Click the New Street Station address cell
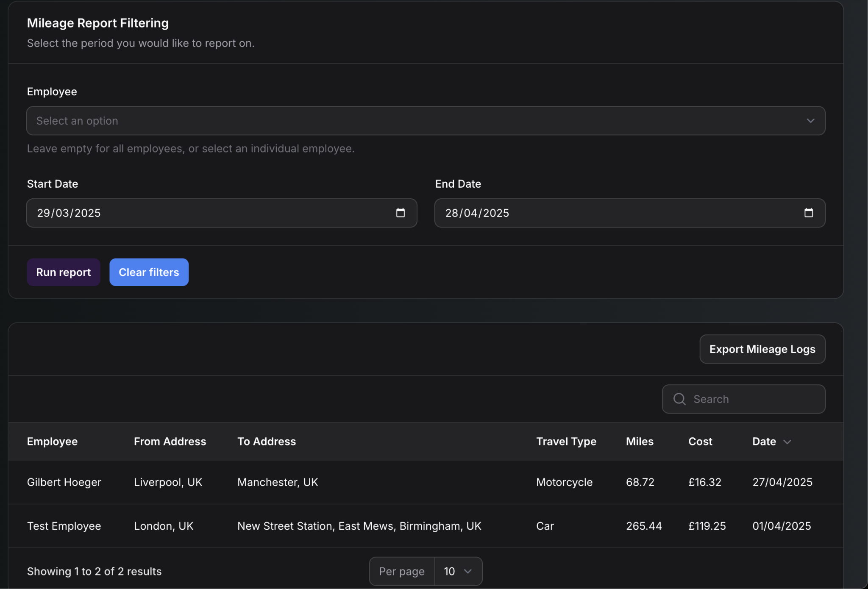The image size is (868, 589). coord(359,526)
